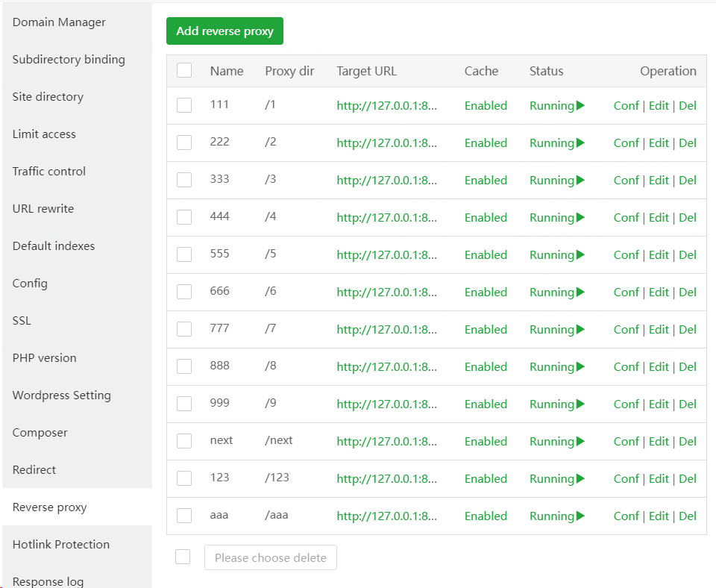This screenshot has height=588, width=716.
Task: Click Running status arrow for proxy aaa
Action: tap(580, 516)
